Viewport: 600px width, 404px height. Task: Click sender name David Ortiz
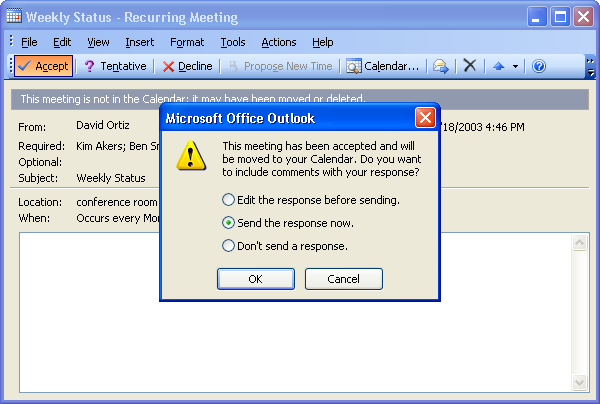[103, 125]
